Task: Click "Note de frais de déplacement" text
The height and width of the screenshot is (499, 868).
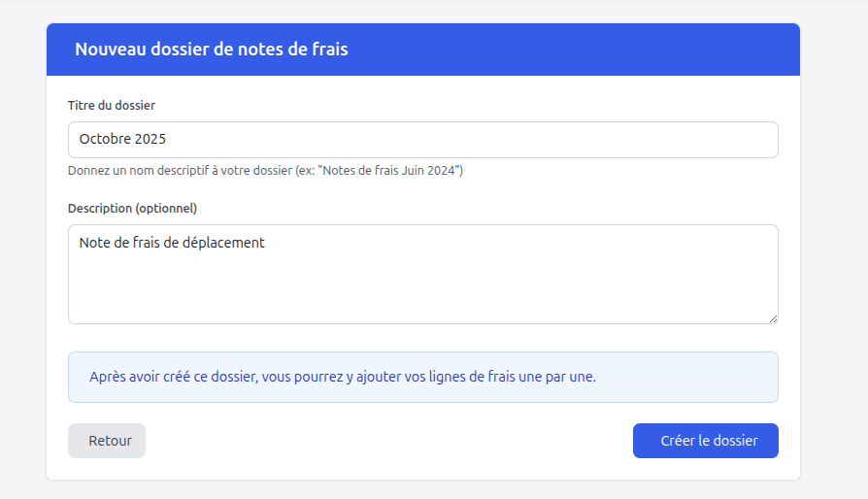Action: [x=172, y=243]
